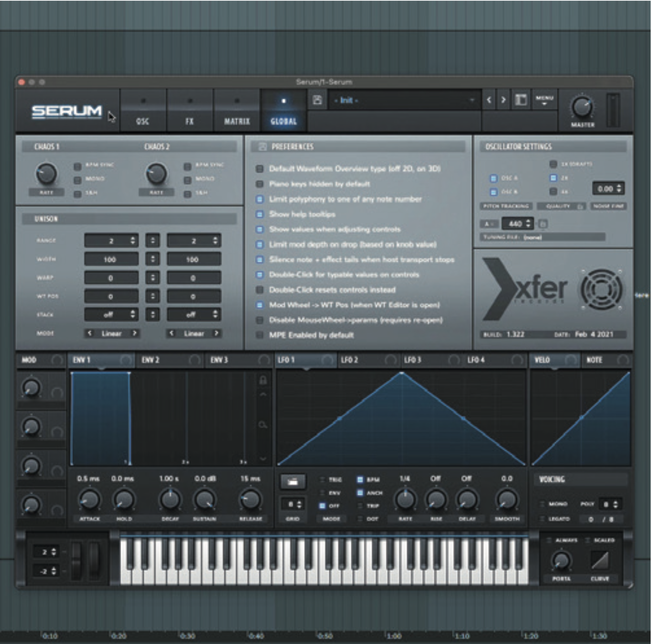Select the LFO 4 tab
Image resolution: width=651 pixels, height=644 pixels.
(x=495, y=360)
